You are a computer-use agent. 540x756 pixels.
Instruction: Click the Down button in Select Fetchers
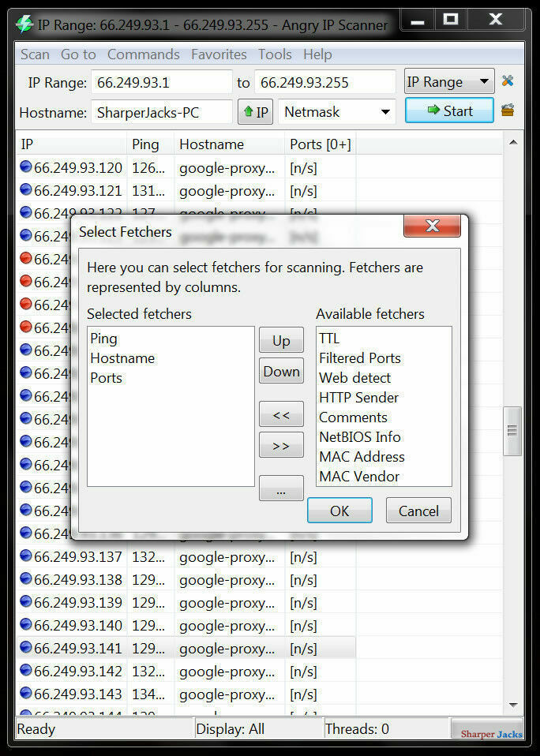[281, 371]
